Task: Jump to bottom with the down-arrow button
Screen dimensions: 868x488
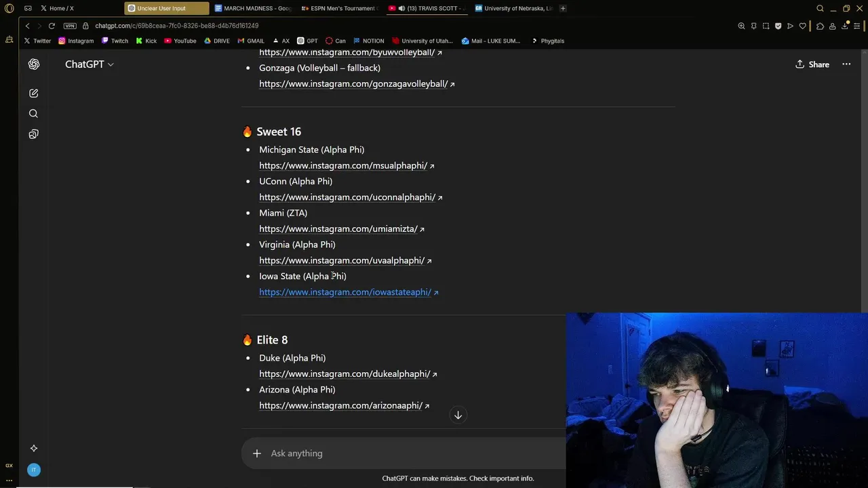Action: 458,415
